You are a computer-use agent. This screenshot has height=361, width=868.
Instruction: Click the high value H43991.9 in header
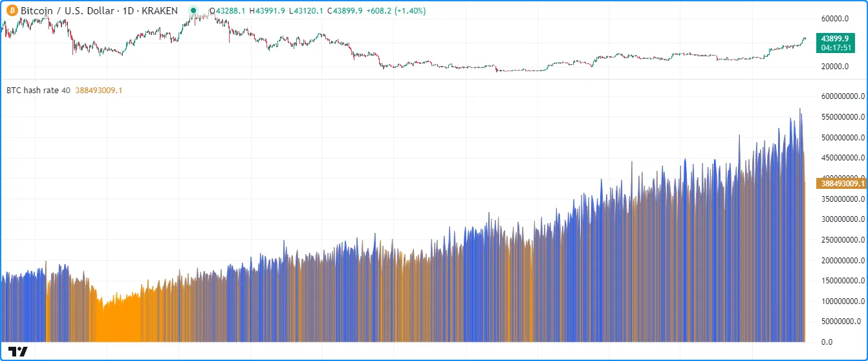[x=267, y=11]
